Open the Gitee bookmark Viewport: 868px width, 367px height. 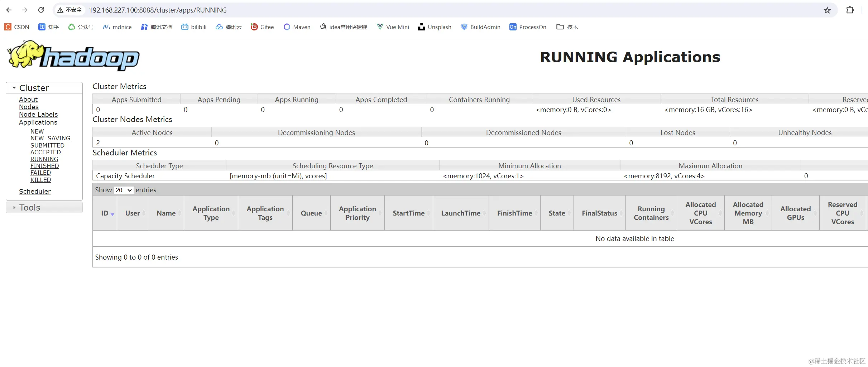[262, 27]
